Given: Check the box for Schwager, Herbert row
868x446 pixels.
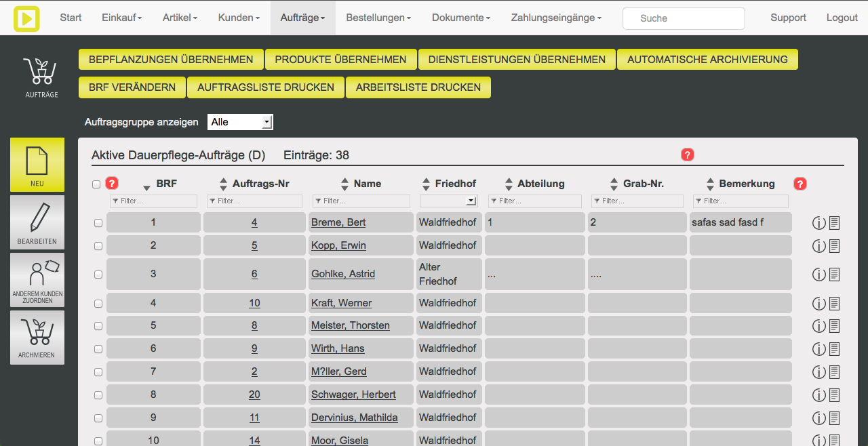Looking at the screenshot, I should pos(98,395).
